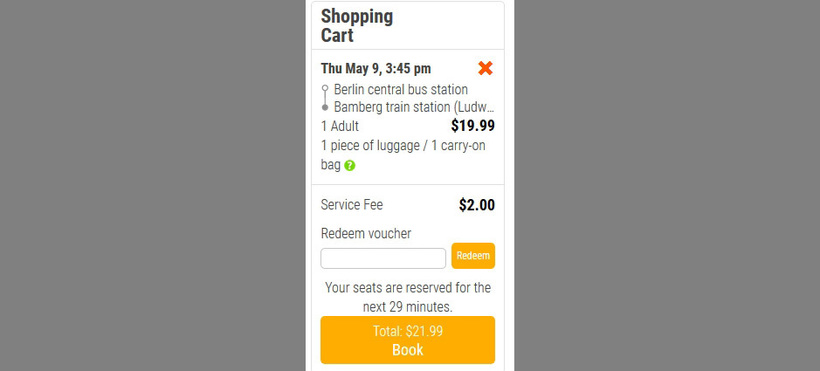820x371 pixels.
Task: Click the seats reserved 29 minutes notice
Action: (408, 297)
